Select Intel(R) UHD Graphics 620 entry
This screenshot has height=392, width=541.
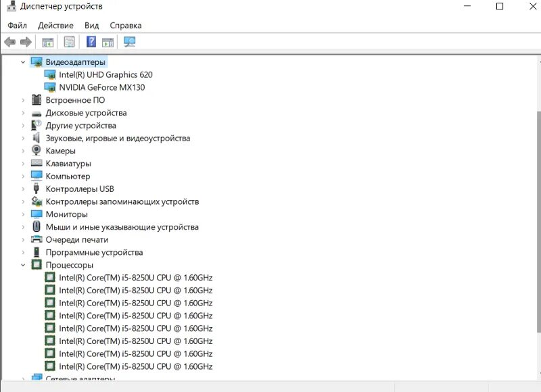[x=105, y=75]
